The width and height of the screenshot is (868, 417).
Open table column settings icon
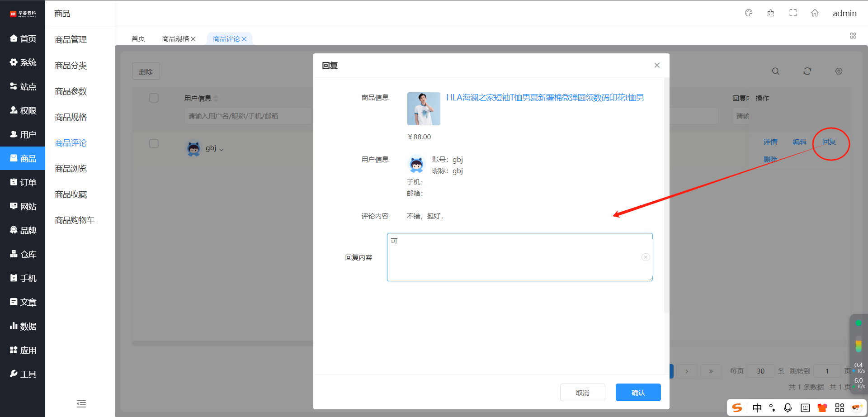pyautogui.click(x=839, y=71)
